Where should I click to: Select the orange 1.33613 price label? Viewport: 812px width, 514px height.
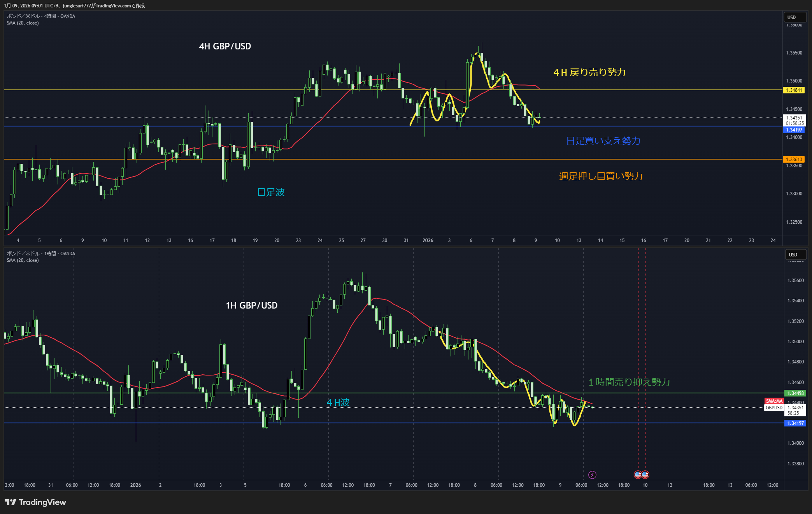pos(794,160)
